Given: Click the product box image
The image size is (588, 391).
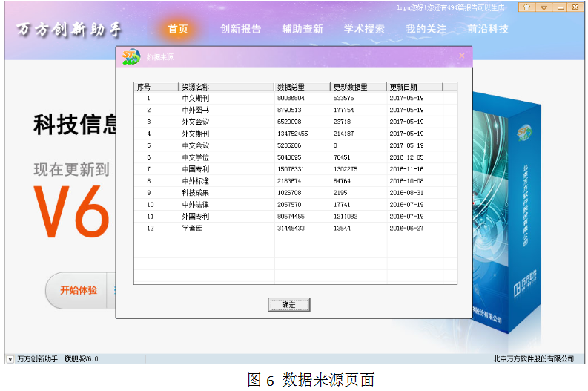Looking at the screenshot, I should click(506, 212).
